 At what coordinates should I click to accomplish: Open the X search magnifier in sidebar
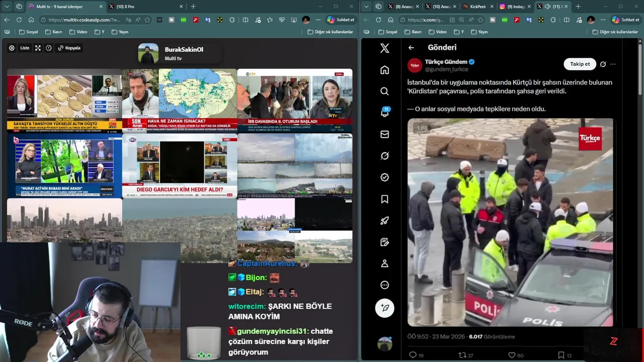click(384, 91)
